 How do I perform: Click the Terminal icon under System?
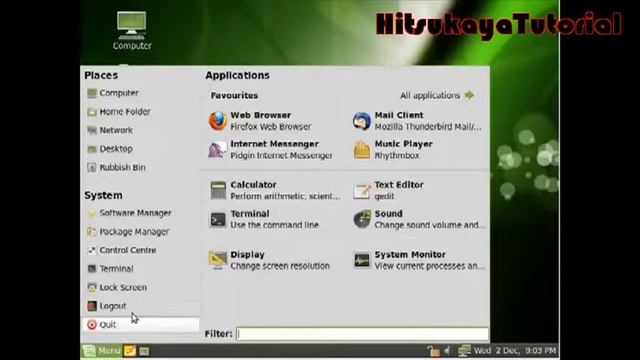coord(92,269)
